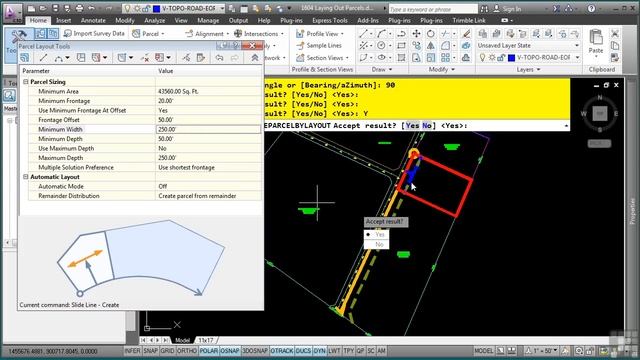Collapse the Automatic Layout section

click(26, 177)
